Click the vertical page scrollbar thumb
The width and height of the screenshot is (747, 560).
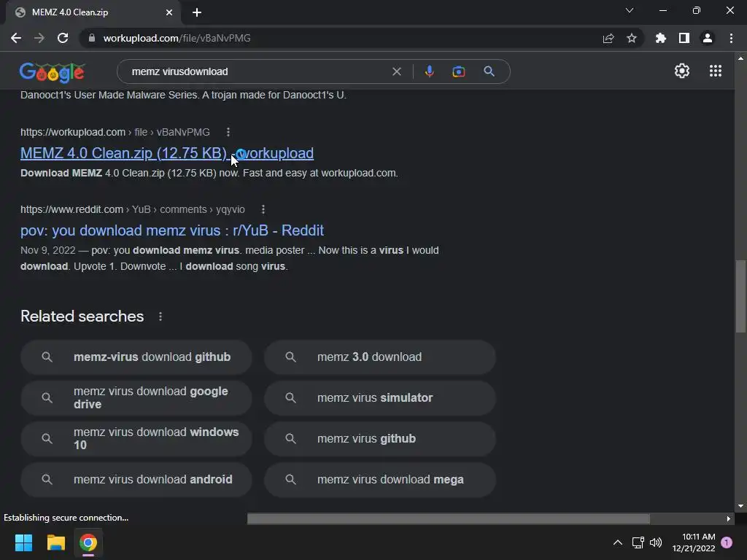pos(740,296)
